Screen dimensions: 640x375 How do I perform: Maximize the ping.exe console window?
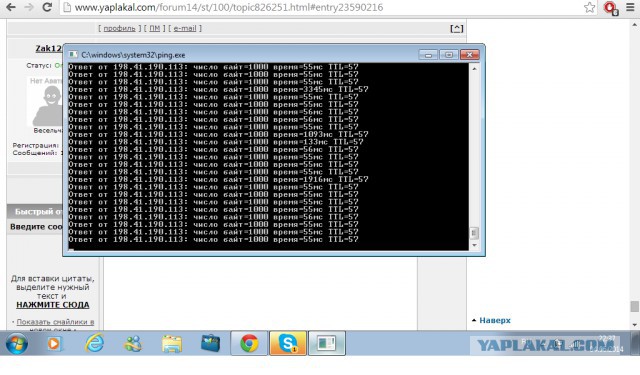point(449,55)
